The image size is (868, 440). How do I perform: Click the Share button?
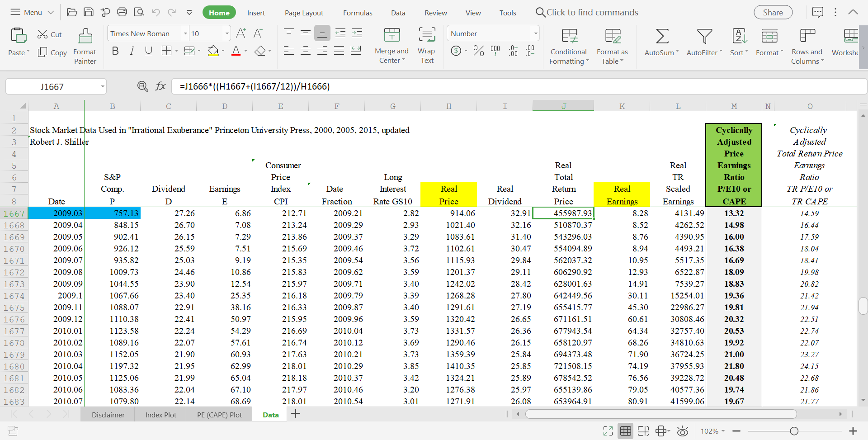[x=773, y=13]
